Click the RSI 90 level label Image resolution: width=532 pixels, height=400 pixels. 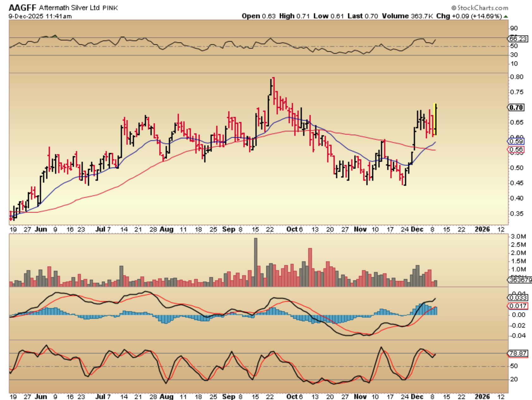coord(514,28)
